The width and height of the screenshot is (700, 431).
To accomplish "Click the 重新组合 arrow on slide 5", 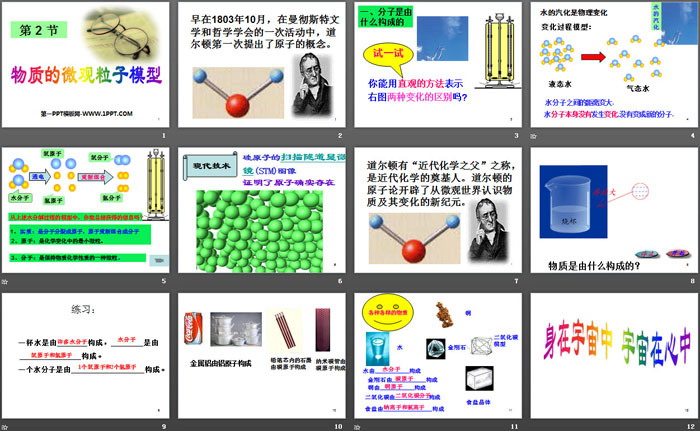I will (96, 177).
